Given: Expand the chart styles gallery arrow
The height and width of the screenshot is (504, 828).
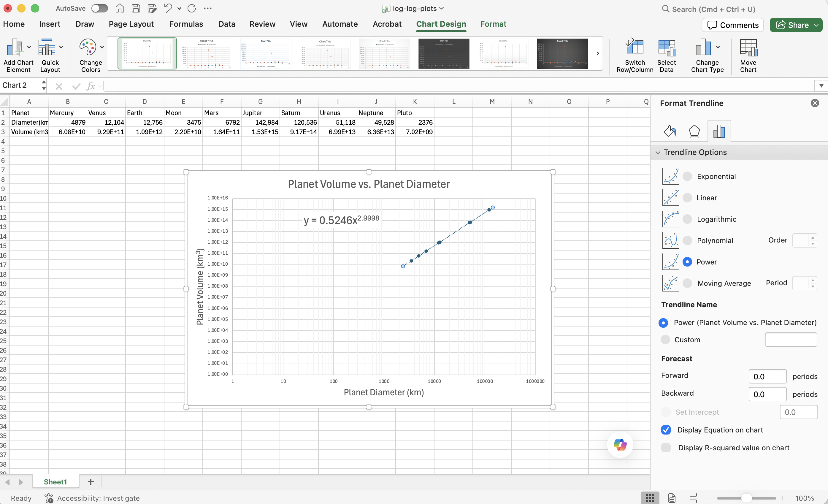Looking at the screenshot, I should [597, 53].
